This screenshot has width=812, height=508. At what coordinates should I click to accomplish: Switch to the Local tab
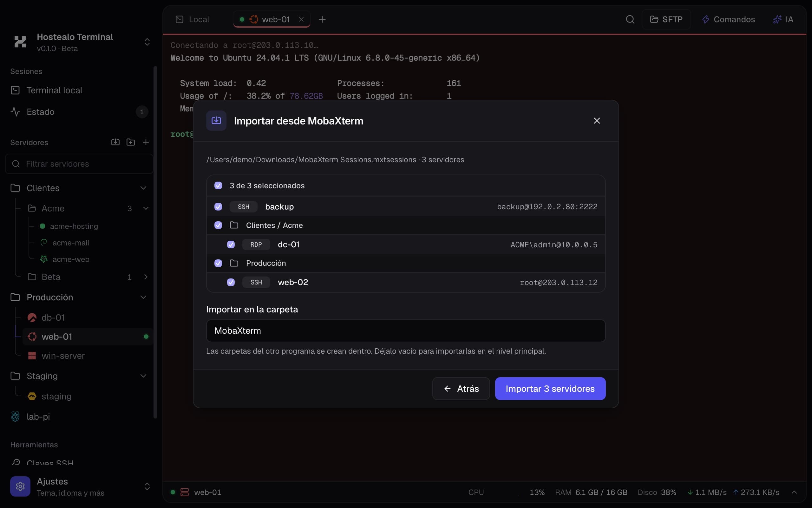click(193, 19)
